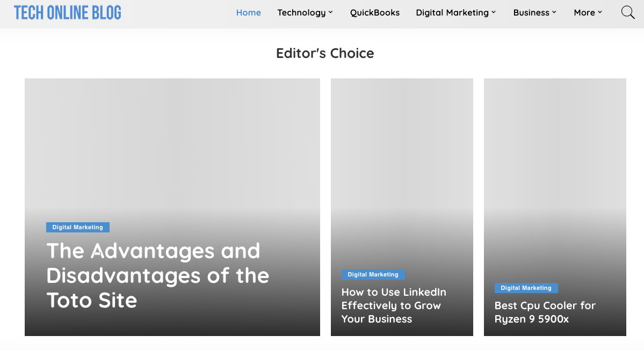Screen dimensions: 644x350
Task: Go to the Home menu item
Action: [249, 13]
